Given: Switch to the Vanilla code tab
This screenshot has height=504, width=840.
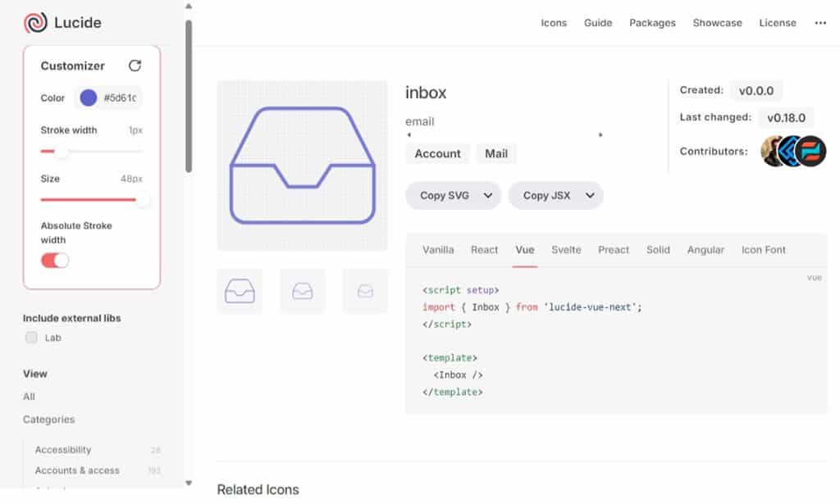Looking at the screenshot, I should [x=438, y=250].
